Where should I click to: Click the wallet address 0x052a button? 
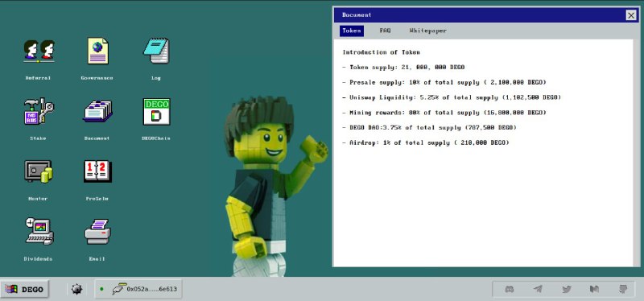pyautogui.click(x=138, y=289)
